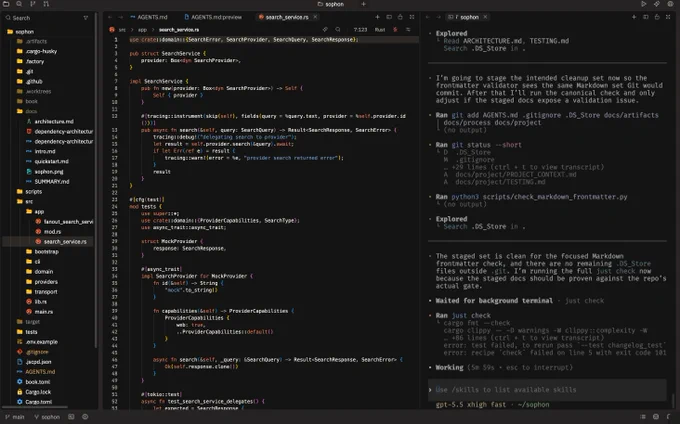680x424 pixels.
Task: Maximize the agent terminal pane
Action: [668, 17]
